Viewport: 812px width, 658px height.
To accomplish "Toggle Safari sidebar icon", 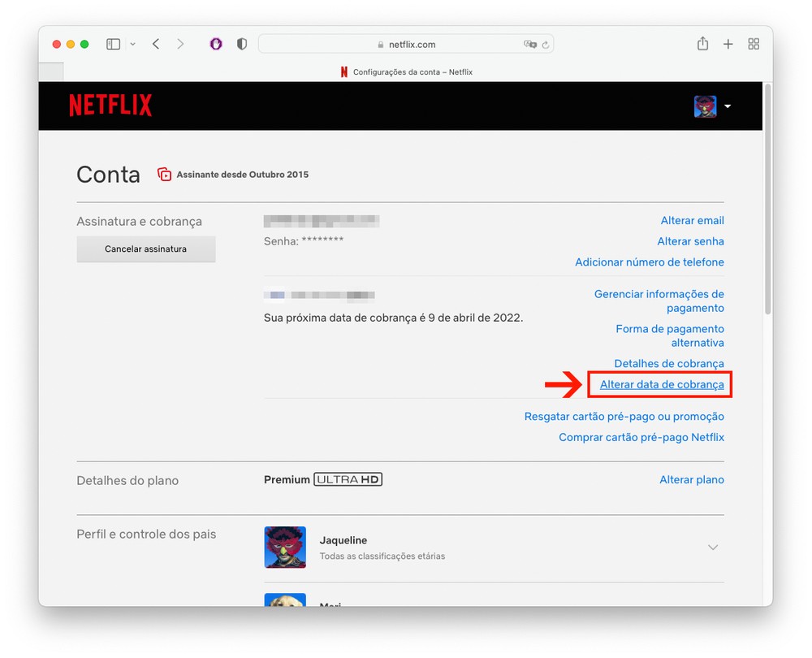I will [114, 44].
